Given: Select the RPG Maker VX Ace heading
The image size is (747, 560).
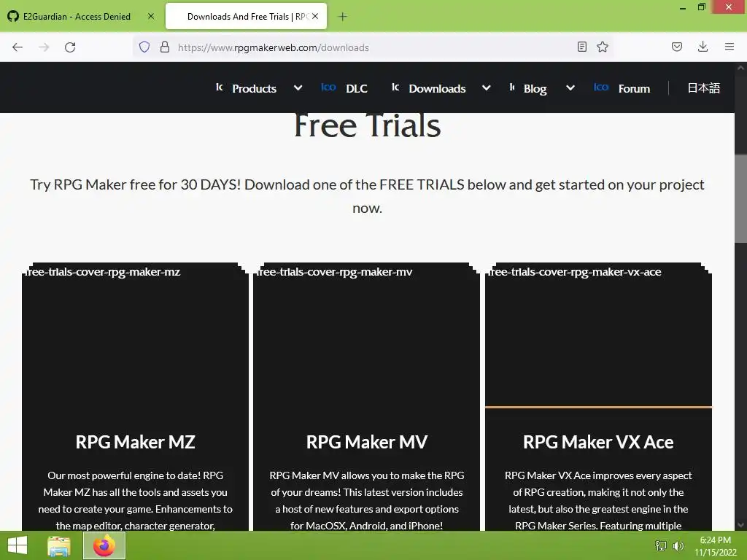Looking at the screenshot, I should pyautogui.click(x=598, y=442).
